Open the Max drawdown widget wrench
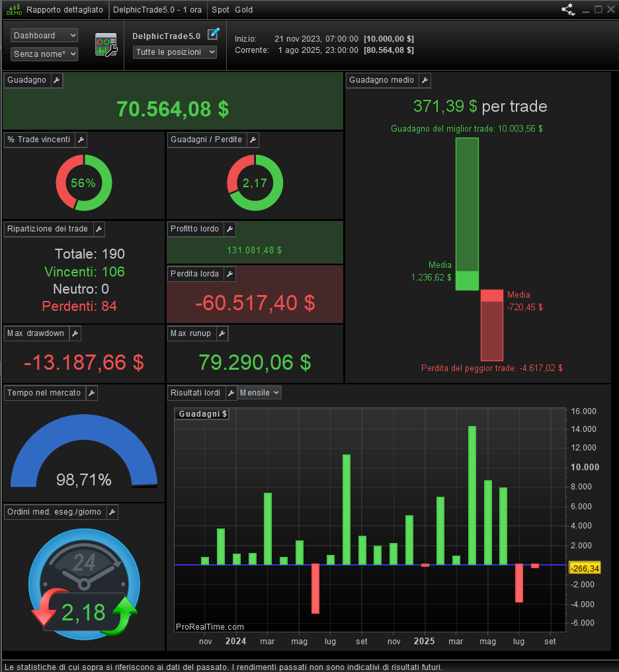Viewport: 619px width, 672px height. pyautogui.click(x=75, y=333)
